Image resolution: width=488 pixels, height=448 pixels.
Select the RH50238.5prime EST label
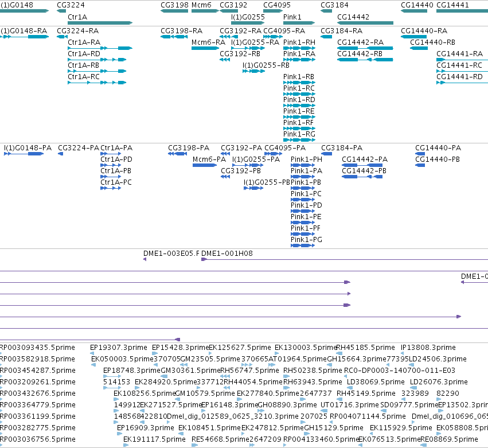click(x=313, y=371)
